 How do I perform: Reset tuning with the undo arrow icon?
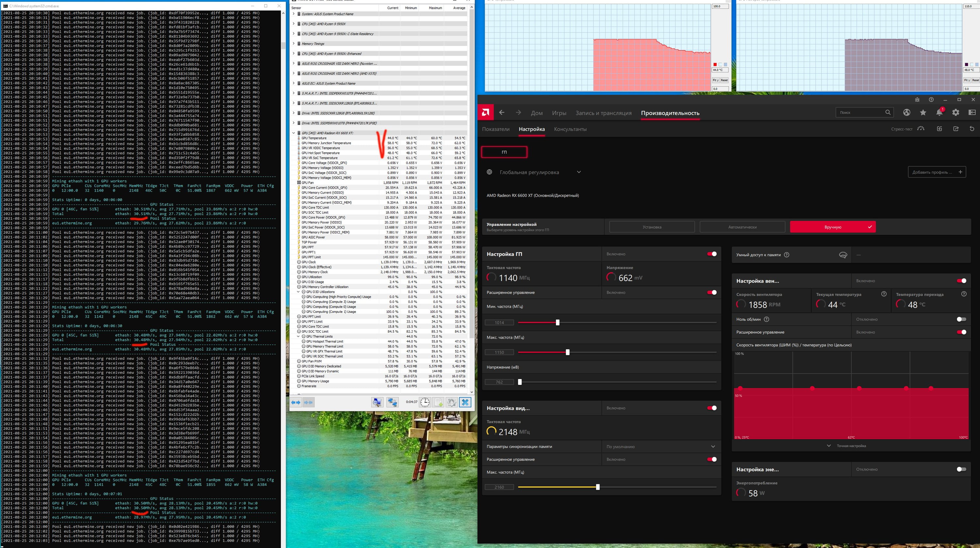(972, 129)
